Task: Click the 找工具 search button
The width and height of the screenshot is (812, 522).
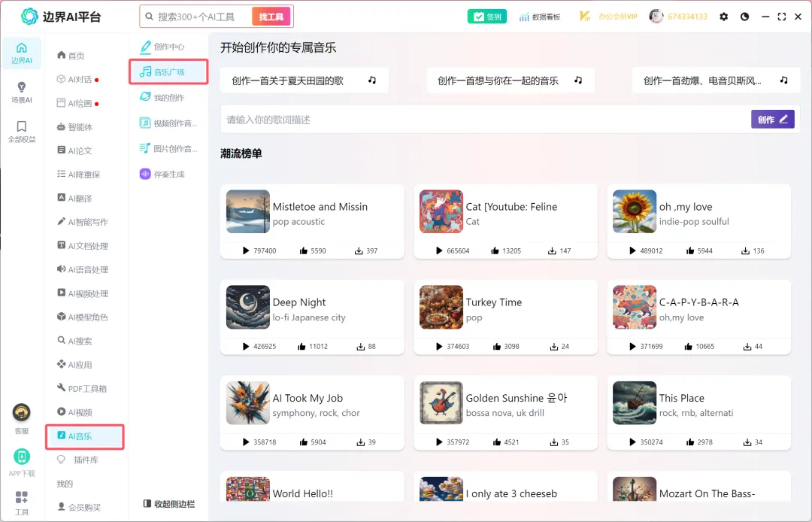Action: point(271,17)
